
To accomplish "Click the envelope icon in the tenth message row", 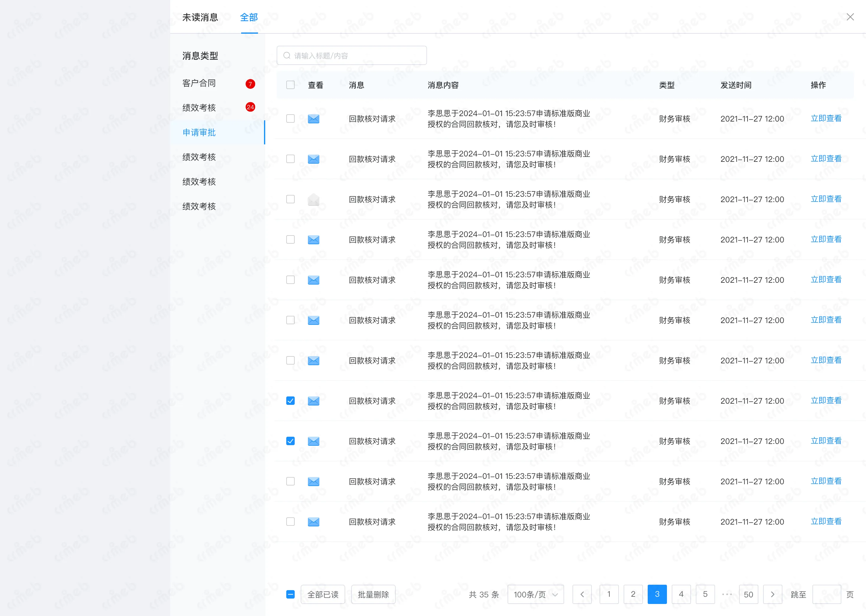I will coord(313,481).
